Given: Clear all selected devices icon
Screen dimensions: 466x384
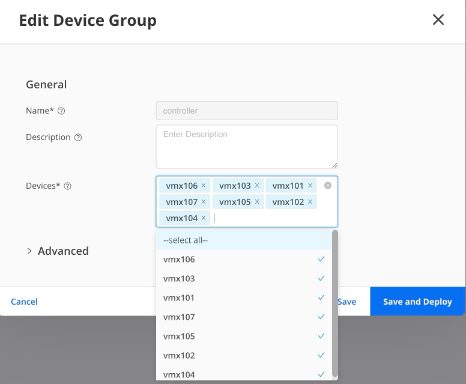Looking at the screenshot, I should (x=328, y=185).
